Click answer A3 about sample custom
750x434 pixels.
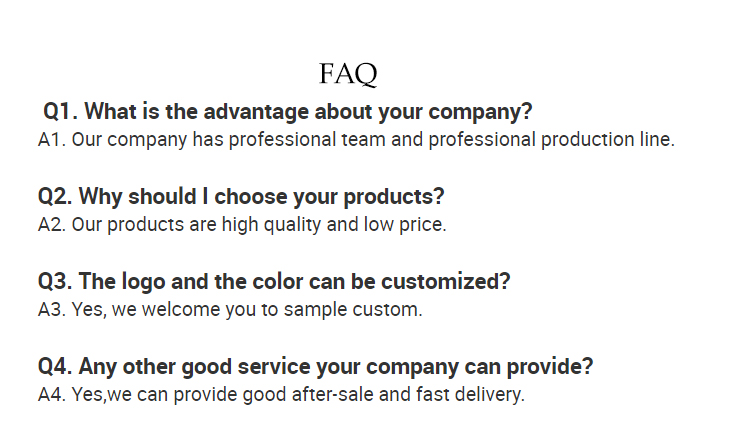pos(230,310)
